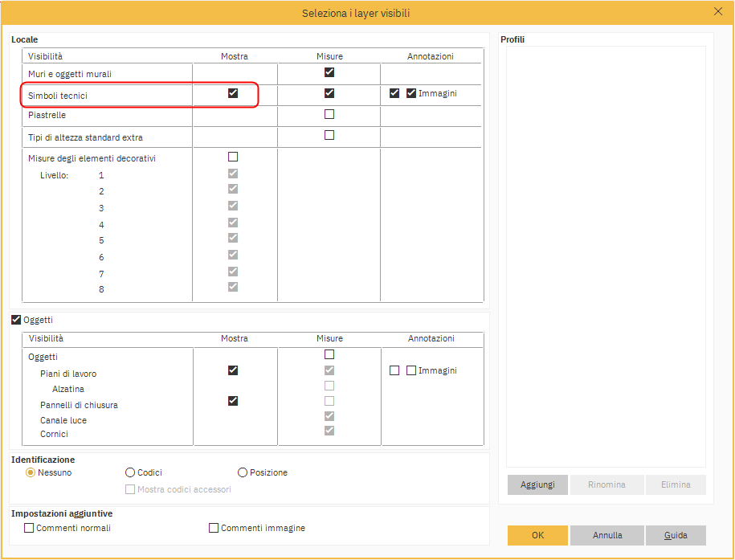Disable Mostra for Pannelli di chiusura
This screenshot has height=560, width=735.
(x=233, y=401)
